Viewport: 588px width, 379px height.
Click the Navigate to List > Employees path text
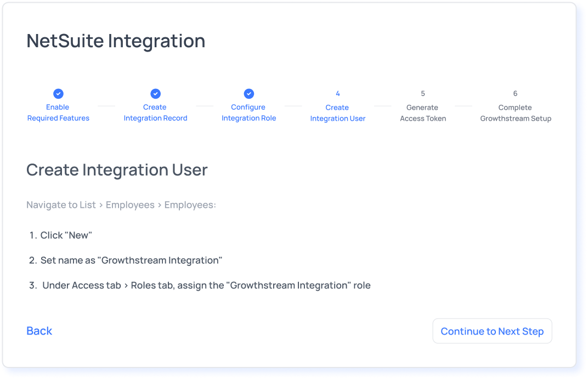[121, 205]
